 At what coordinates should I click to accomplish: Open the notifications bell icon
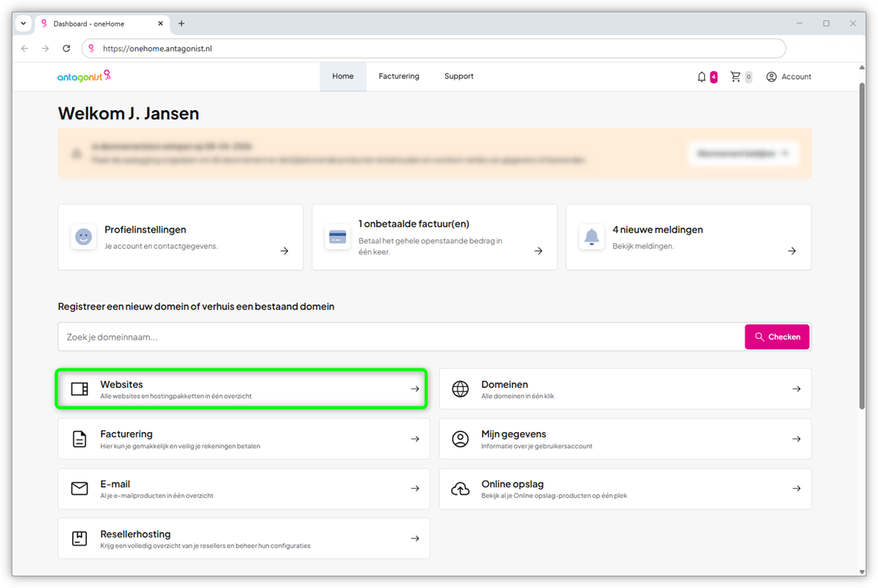tap(702, 77)
